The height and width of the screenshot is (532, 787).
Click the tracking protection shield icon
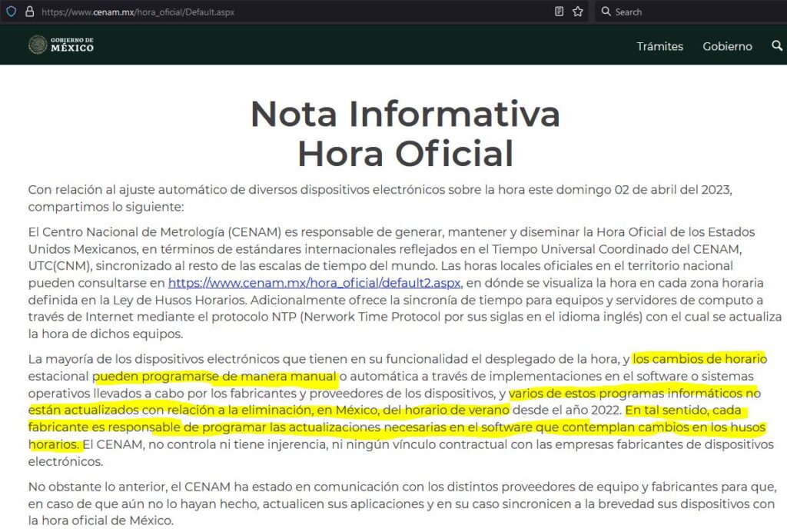point(12,12)
